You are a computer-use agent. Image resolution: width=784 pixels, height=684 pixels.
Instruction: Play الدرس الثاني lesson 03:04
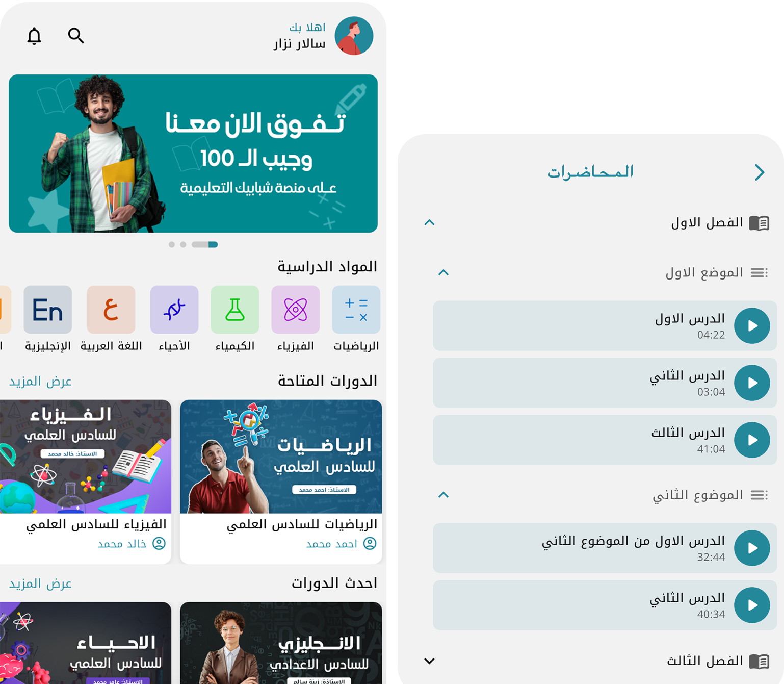tap(752, 383)
